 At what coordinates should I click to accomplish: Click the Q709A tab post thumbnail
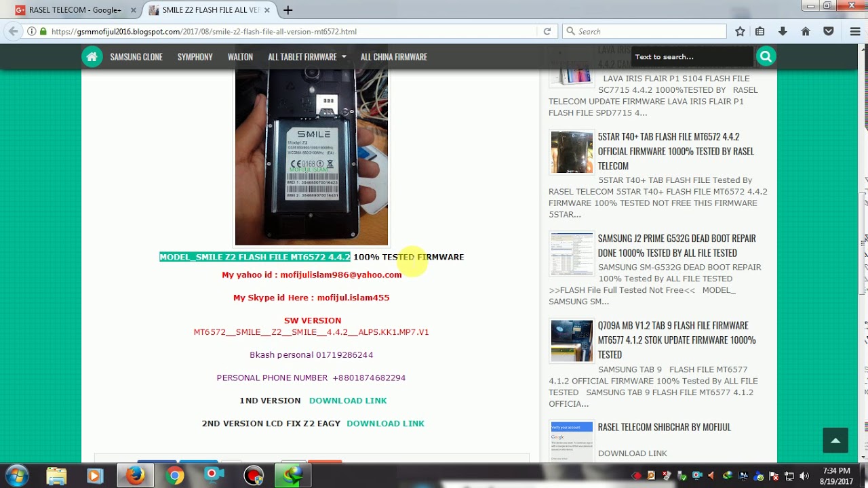572,341
